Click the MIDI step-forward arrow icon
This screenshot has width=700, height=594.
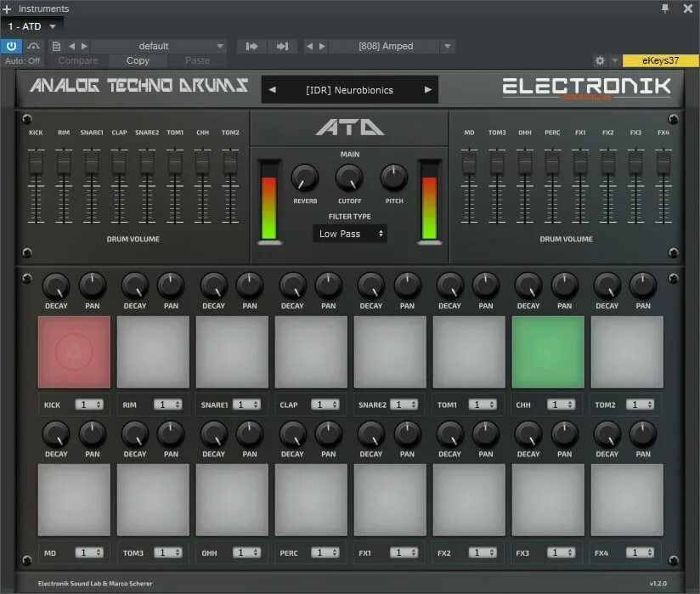coord(251,46)
